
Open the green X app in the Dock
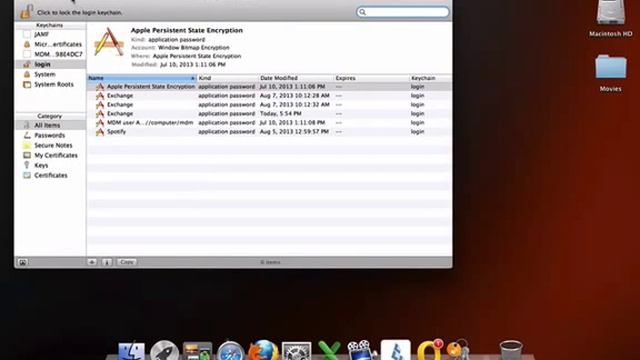click(329, 351)
